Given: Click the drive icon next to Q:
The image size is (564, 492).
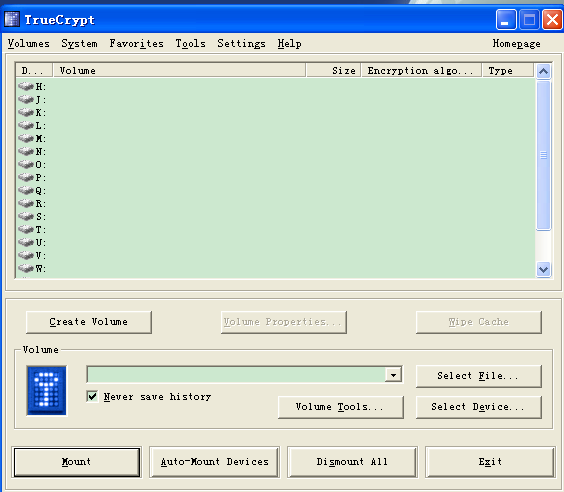Looking at the screenshot, I should [x=26, y=190].
